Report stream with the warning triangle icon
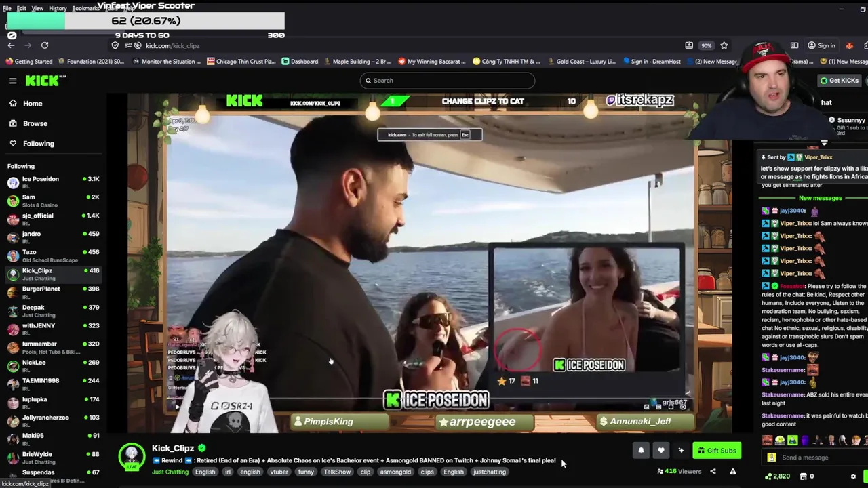The width and height of the screenshot is (868, 488). [733, 472]
